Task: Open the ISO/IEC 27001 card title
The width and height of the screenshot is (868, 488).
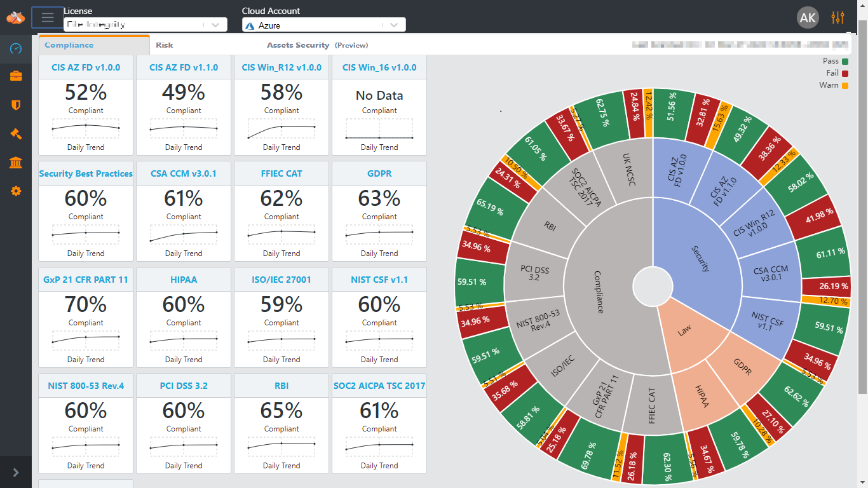Action: (281, 280)
